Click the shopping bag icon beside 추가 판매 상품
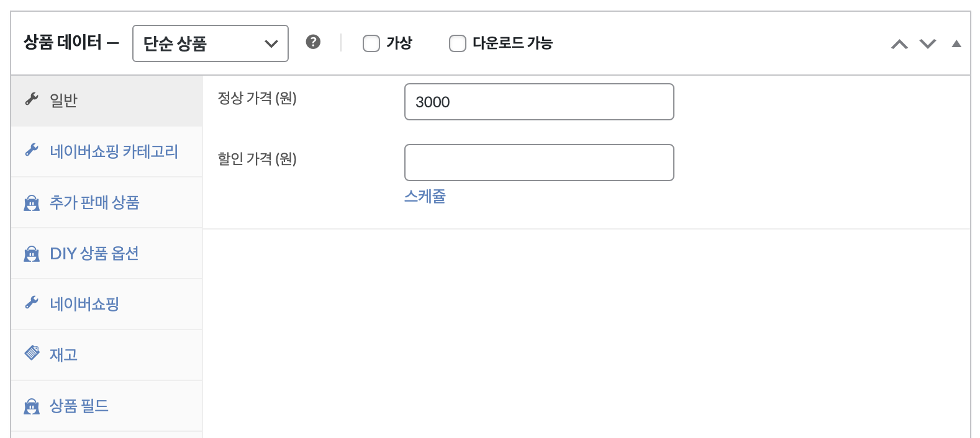 tap(32, 203)
